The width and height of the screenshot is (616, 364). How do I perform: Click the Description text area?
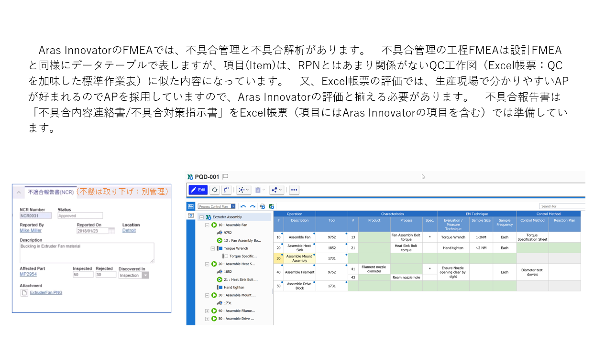pyautogui.click(x=87, y=253)
